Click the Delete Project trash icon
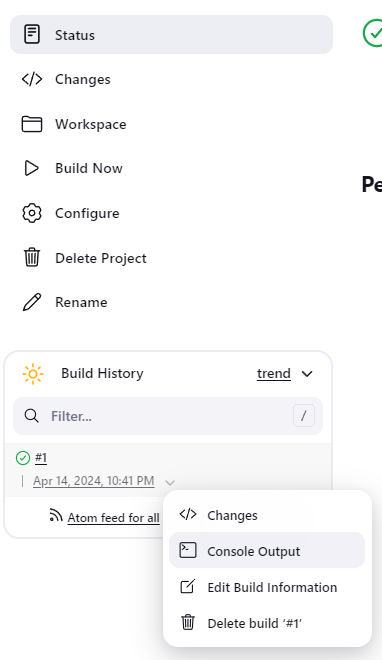This screenshot has height=660, width=382. [32, 258]
